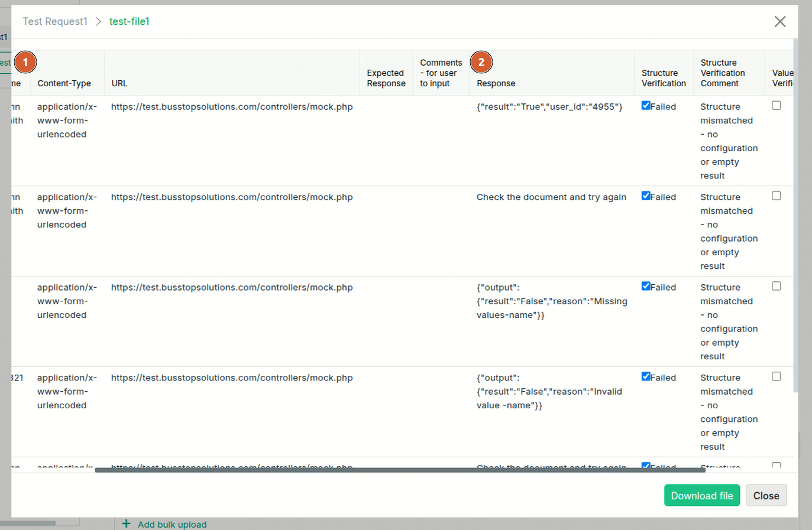Click the breadcrumb chevron separator
Image resolution: width=812 pixels, height=530 pixels.
pos(99,22)
